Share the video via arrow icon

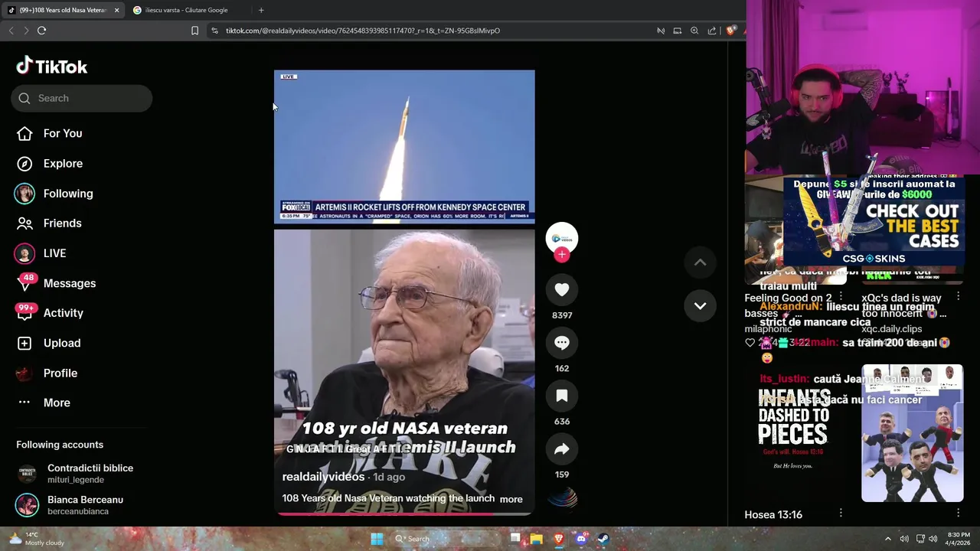coord(562,449)
